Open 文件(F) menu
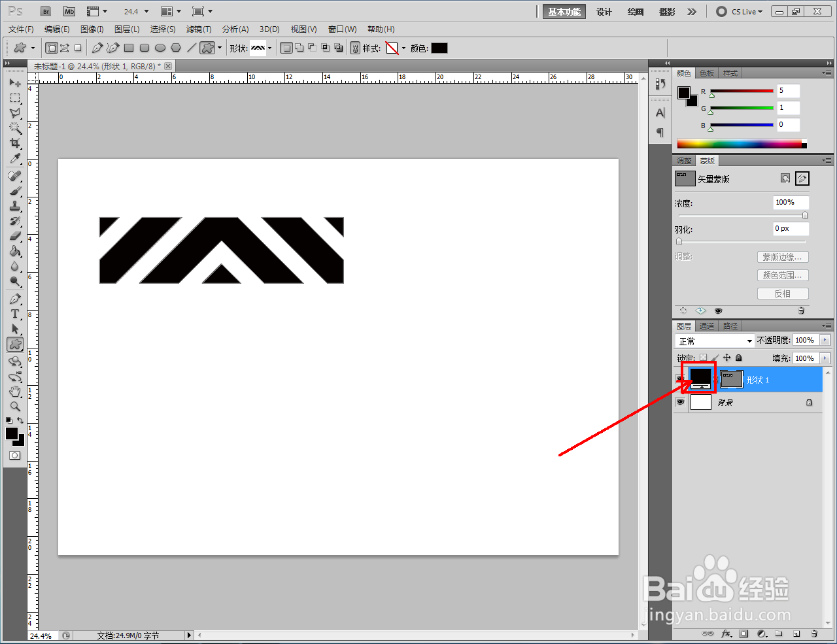Image resolution: width=837 pixels, height=644 pixels. pyautogui.click(x=21, y=29)
